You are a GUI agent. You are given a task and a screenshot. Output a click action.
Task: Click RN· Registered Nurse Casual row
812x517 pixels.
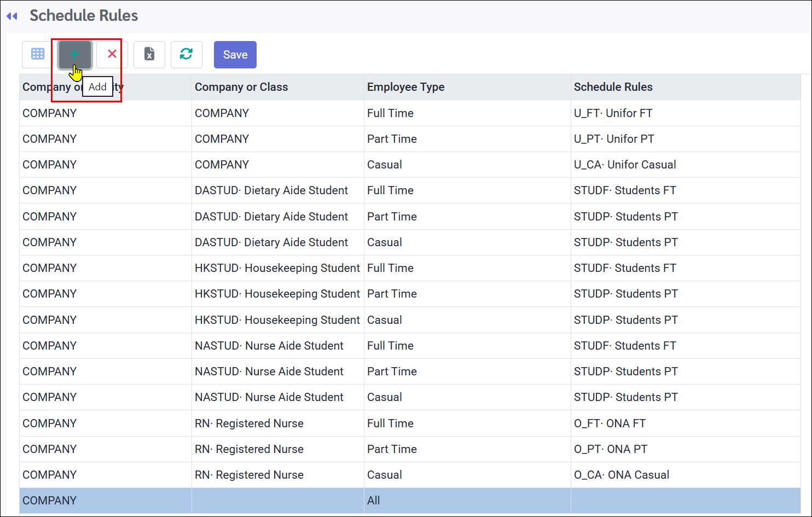point(410,475)
